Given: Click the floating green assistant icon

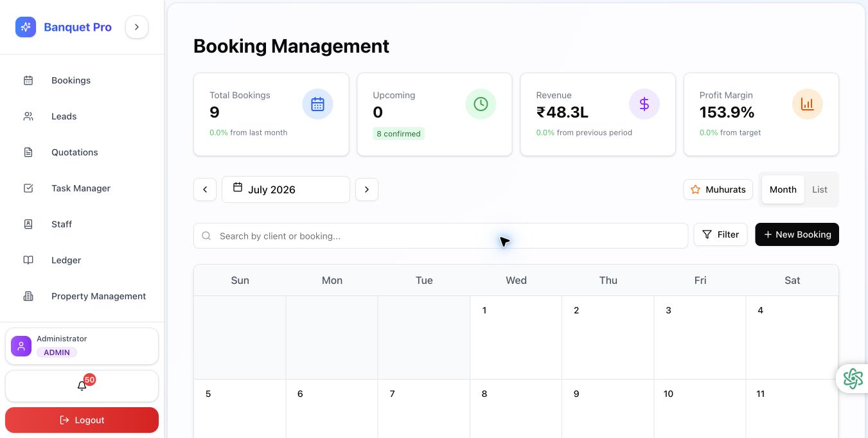Looking at the screenshot, I should (853, 378).
